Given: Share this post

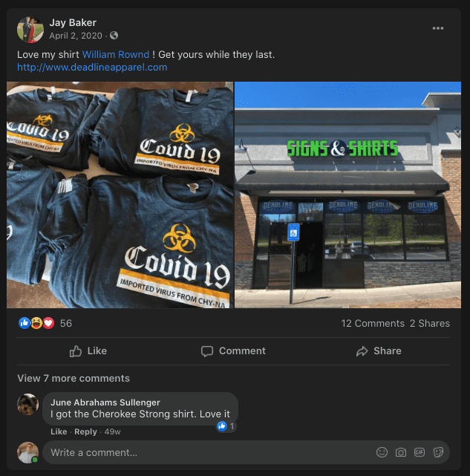Looking at the screenshot, I should pos(379,351).
